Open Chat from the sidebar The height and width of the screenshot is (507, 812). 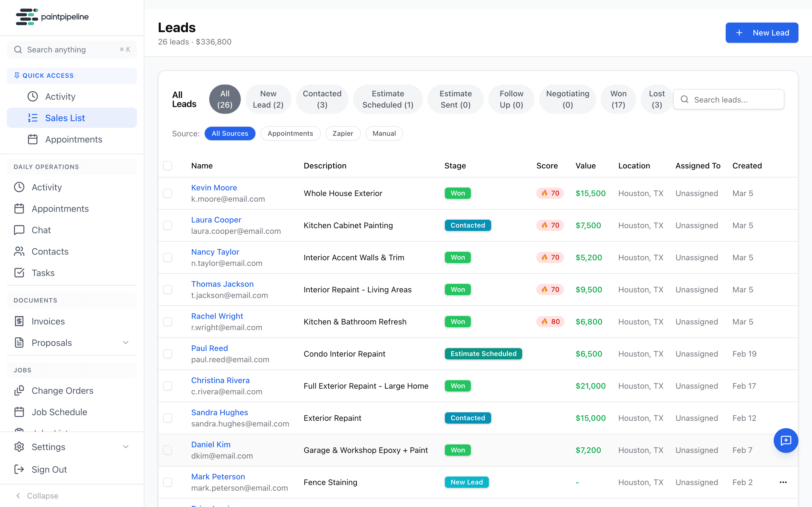click(x=40, y=230)
